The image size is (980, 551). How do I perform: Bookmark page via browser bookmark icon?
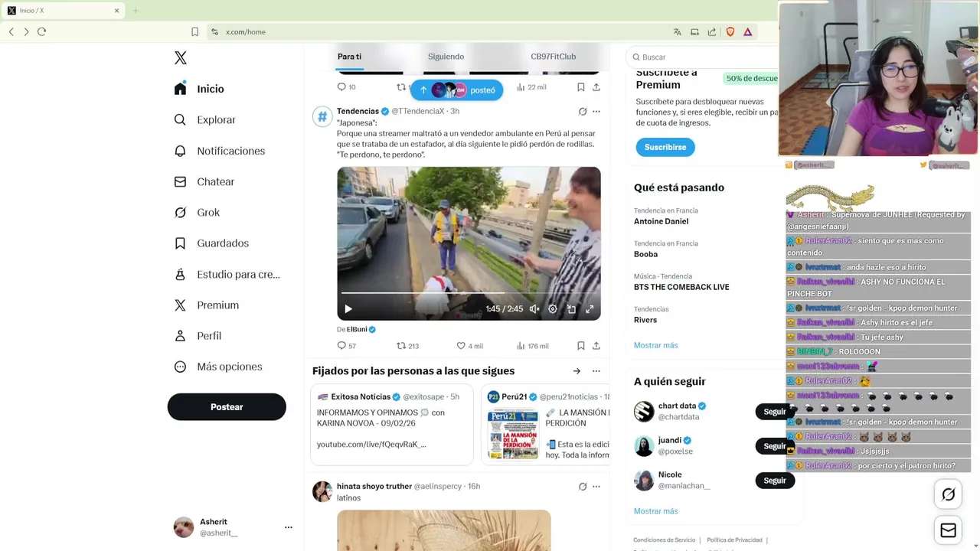pos(194,32)
